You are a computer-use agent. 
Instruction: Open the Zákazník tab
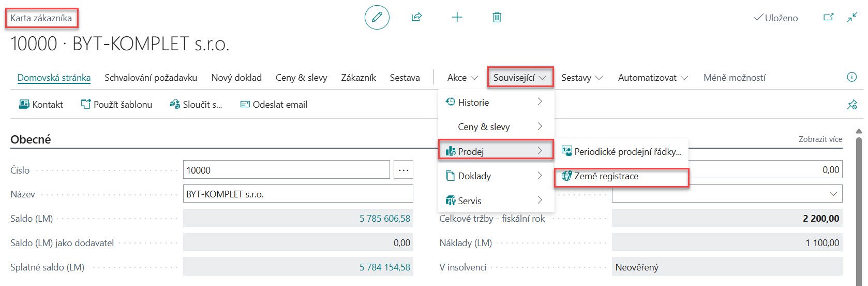pyautogui.click(x=358, y=78)
